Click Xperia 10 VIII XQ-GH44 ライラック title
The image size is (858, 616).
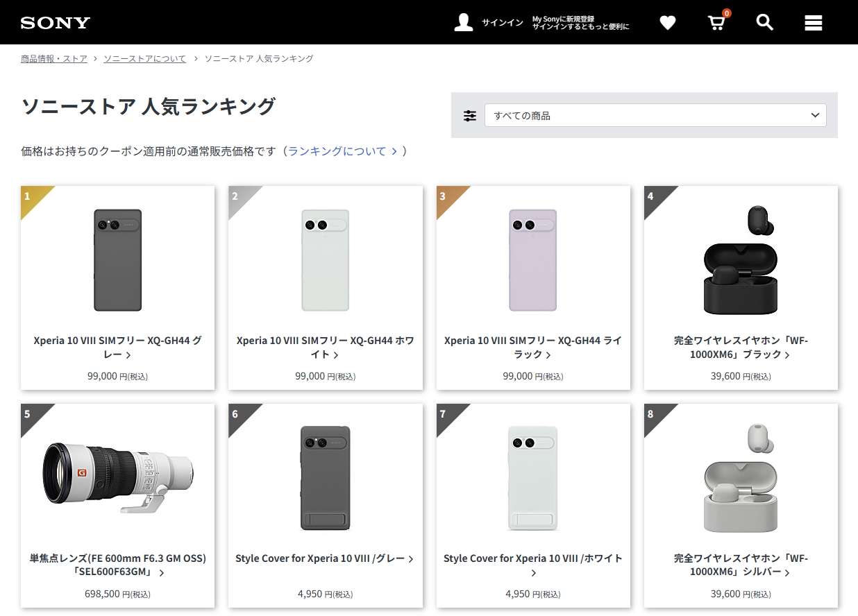(x=533, y=348)
